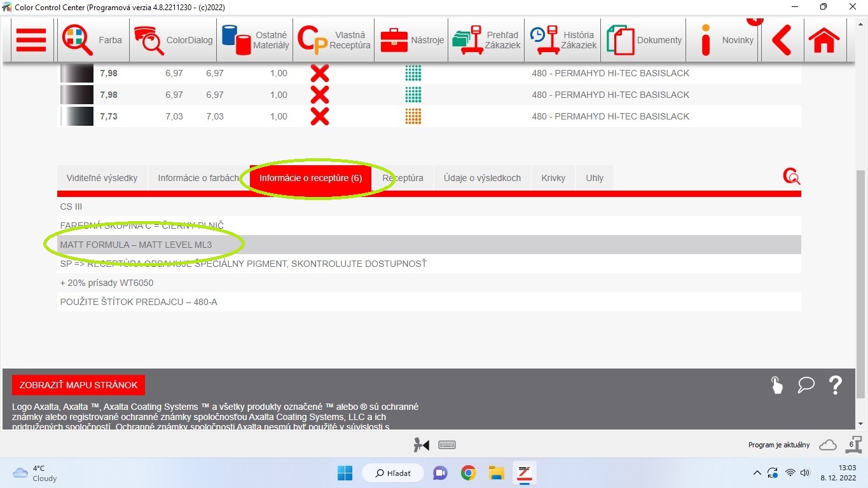Go back with the red arrow
The image size is (868, 488).
point(782,40)
